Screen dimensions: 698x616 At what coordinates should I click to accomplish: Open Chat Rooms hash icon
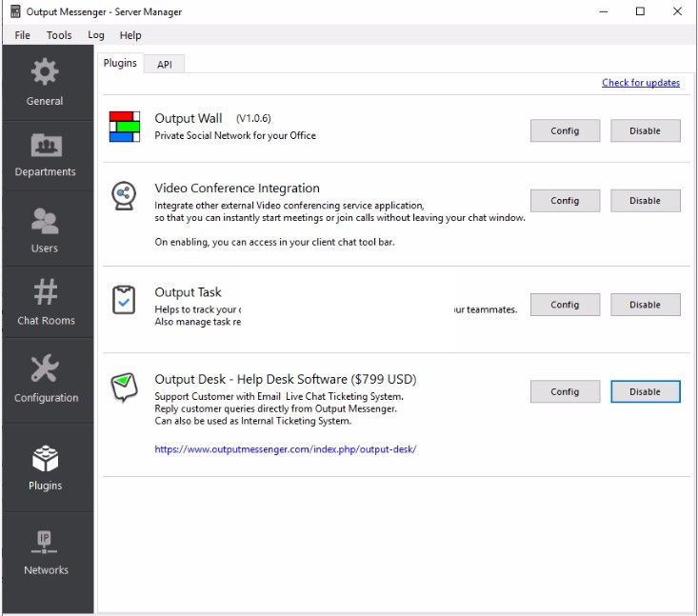(x=45, y=292)
